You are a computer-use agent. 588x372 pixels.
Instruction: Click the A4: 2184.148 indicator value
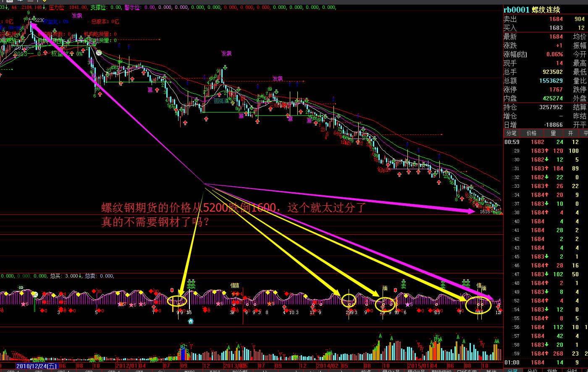coord(29,7)
